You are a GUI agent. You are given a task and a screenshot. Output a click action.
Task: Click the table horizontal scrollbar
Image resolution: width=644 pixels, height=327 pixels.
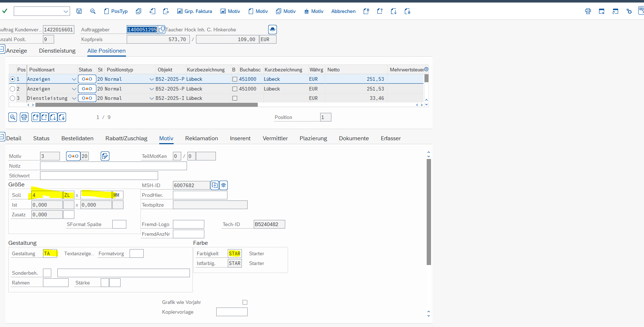[x=146, y=105]
